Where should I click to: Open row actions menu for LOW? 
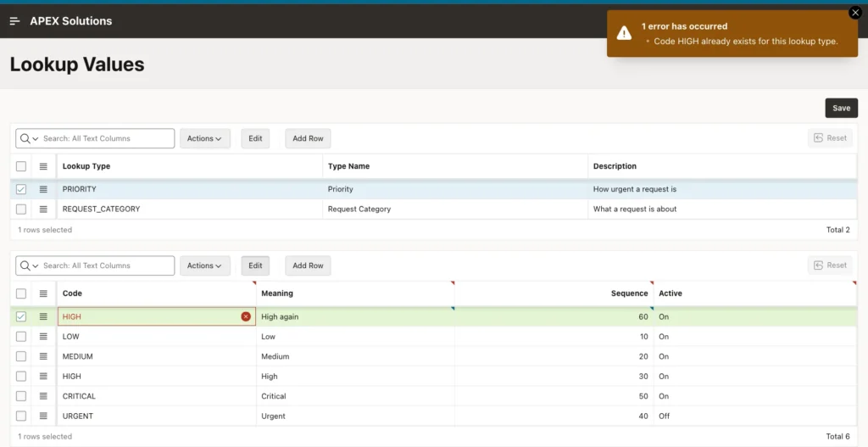pos(43,337)
